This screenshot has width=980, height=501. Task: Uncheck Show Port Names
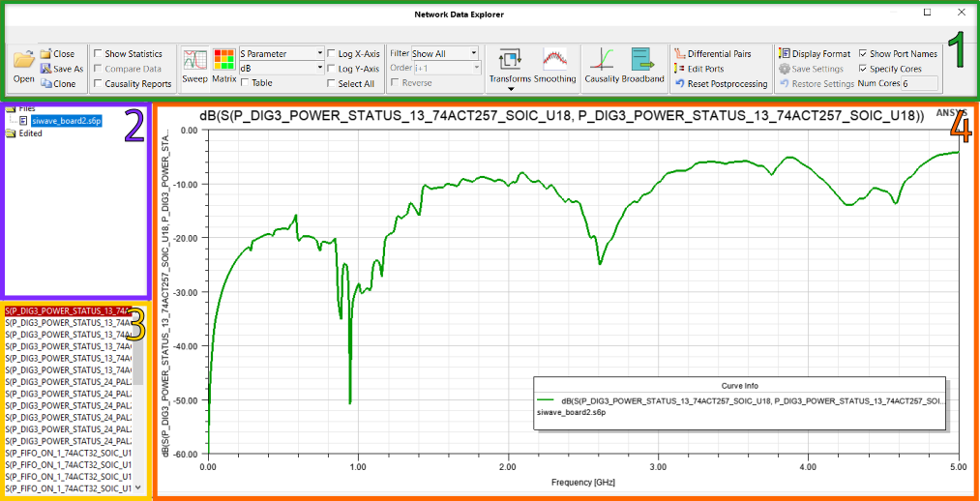coord(863,54)
